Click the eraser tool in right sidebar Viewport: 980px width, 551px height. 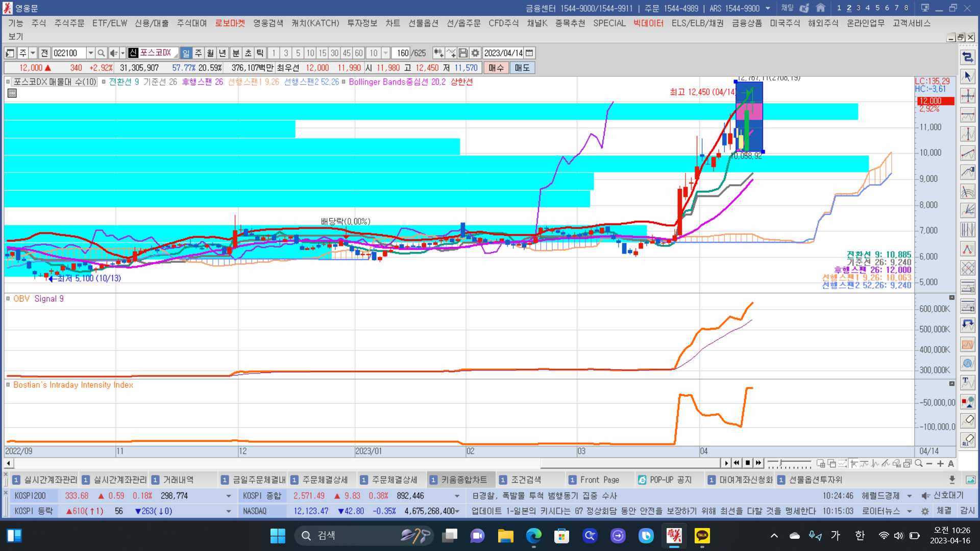point(968,420)
